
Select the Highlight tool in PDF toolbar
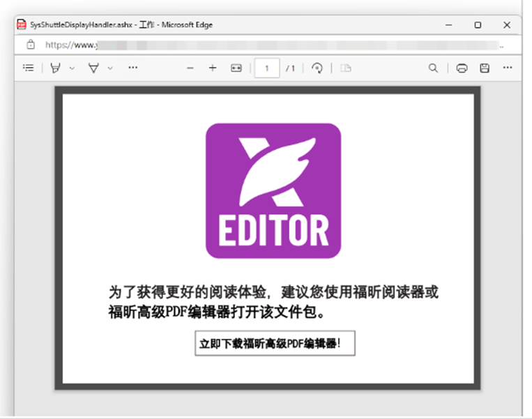click(x=55, y=68)
